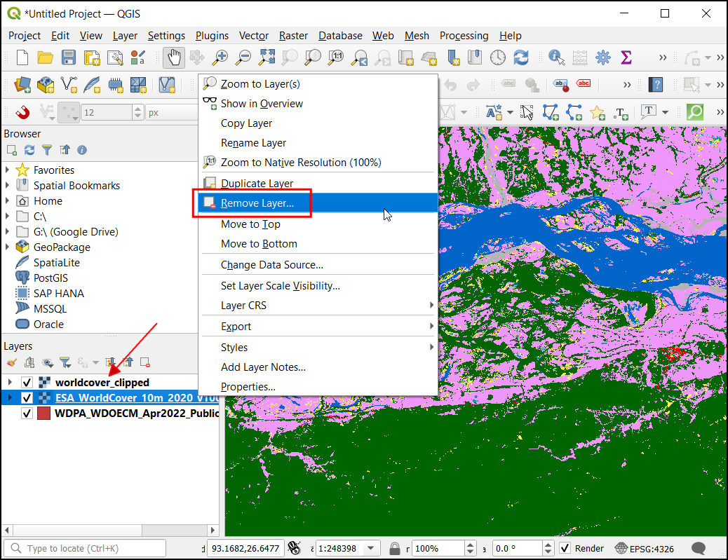This screenshot has height=560, width=728.
Task: Click Properties... in the context menu
Action: 248,387
